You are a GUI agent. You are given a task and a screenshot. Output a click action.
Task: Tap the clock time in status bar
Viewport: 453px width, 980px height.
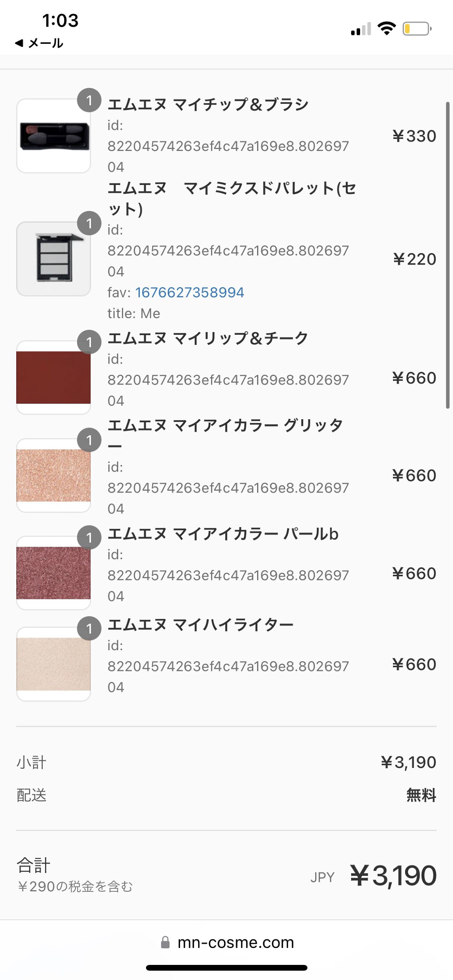60,20
